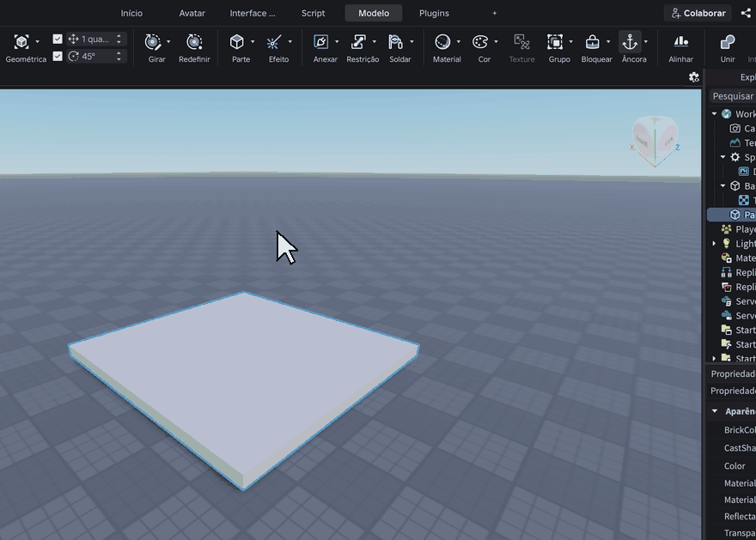
Task: Click the view orientation cube gizmo
Action: point(655,141)
